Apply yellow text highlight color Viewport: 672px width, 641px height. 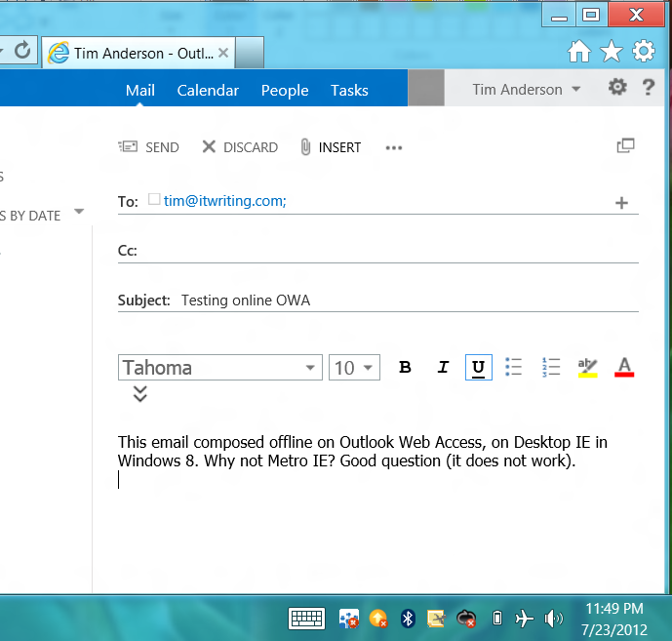587,368
